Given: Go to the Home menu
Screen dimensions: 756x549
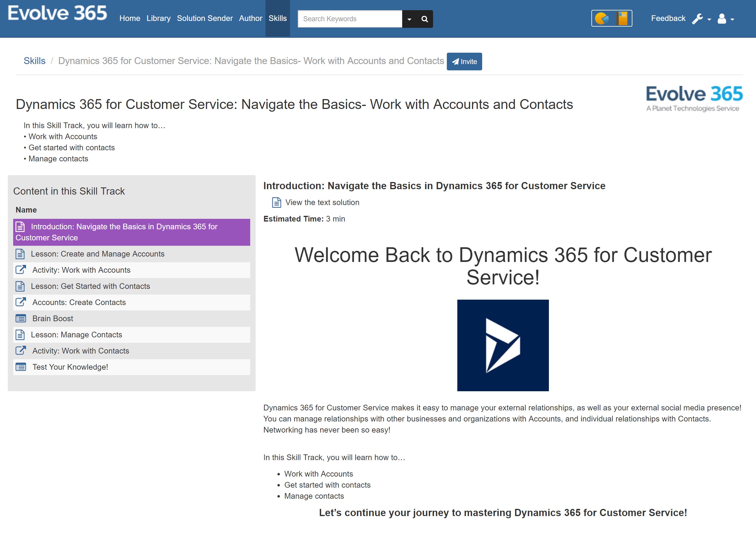Looking at the screenshot, I should pos(130,18).
